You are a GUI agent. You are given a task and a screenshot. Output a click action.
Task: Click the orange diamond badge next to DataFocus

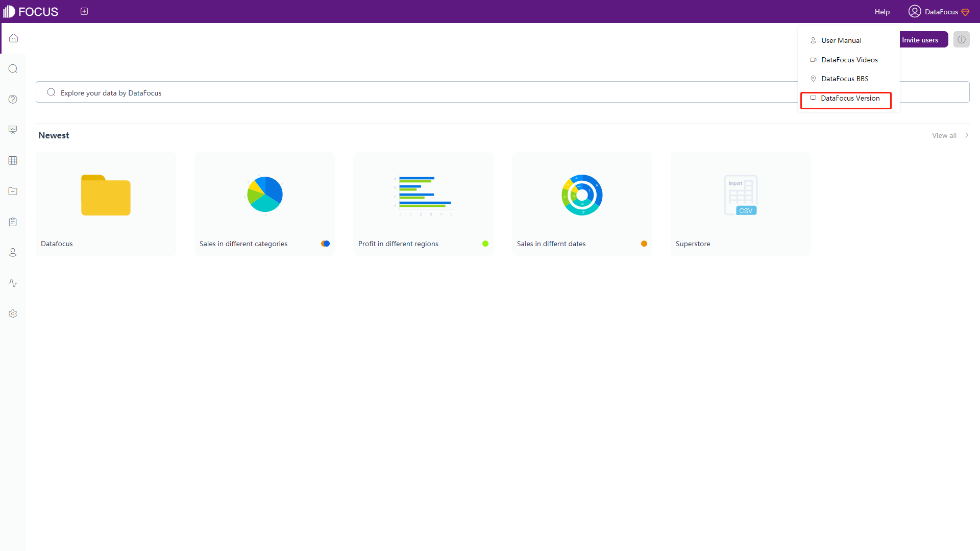(965, 12)
